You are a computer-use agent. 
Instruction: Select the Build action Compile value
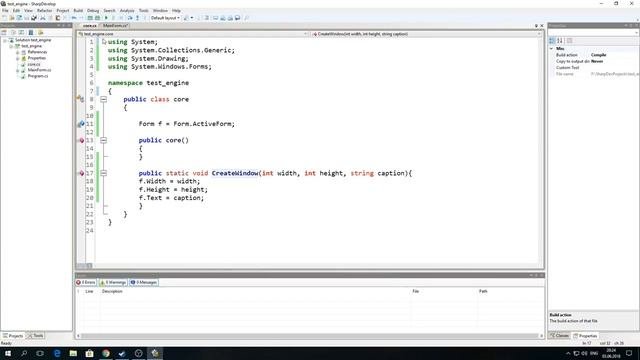click(x=598, y=55)
